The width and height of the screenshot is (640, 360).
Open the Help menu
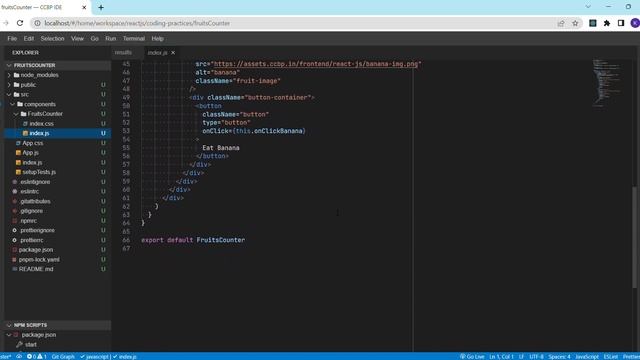click(x=158, y=38)
